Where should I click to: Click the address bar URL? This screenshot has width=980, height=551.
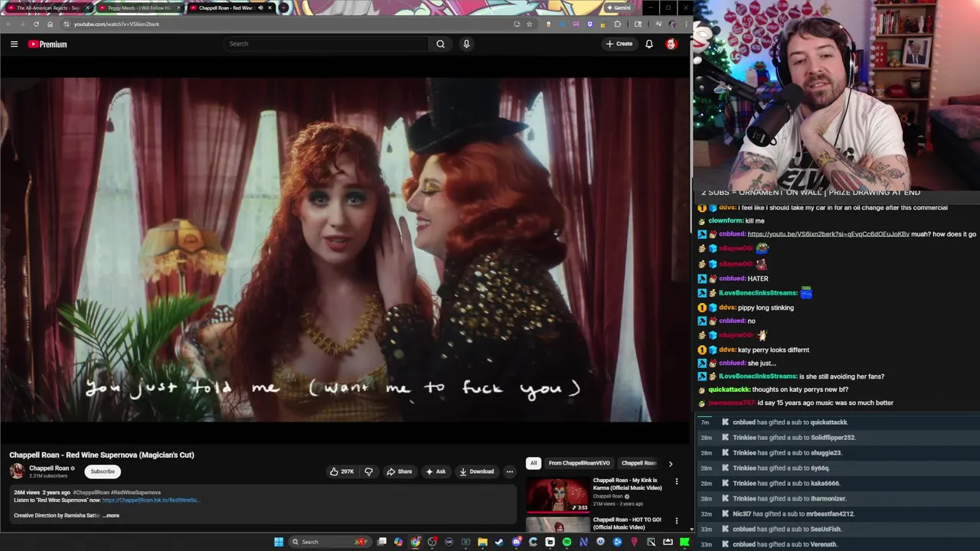116,24
